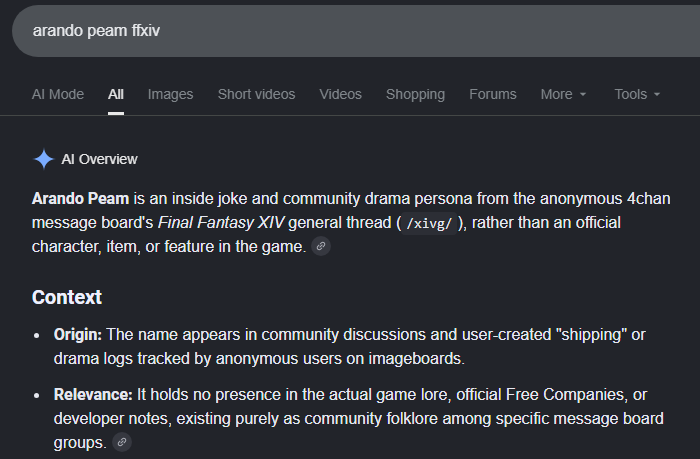Open source link icon after 'in the game.'

tap(321, 246)
